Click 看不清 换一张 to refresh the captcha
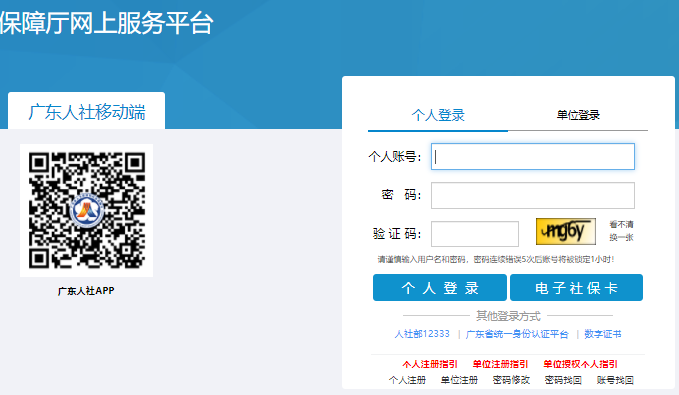Screen dimensions: 679x395 (x=621, y=231)
